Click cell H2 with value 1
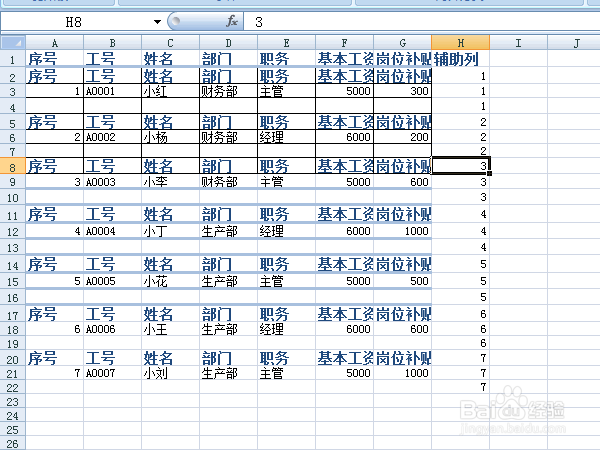Viewport: 600px width, 450px height. click(x=461, y=76)
